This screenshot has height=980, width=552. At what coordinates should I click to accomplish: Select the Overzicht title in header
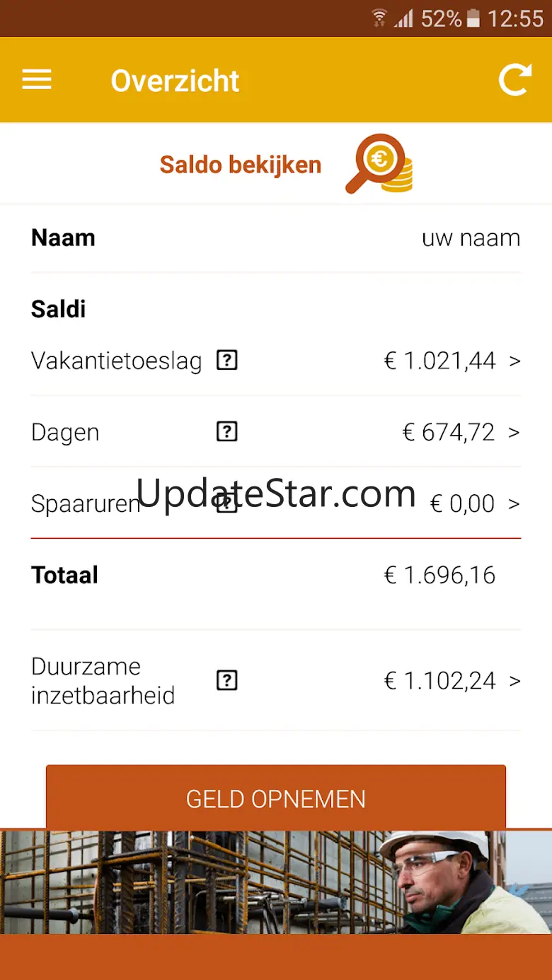pos(175,81)
